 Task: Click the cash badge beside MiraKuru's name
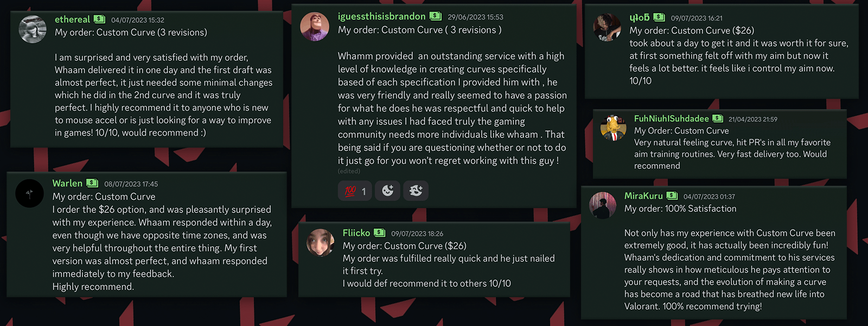pyautogui.click(x=673, y=196)
